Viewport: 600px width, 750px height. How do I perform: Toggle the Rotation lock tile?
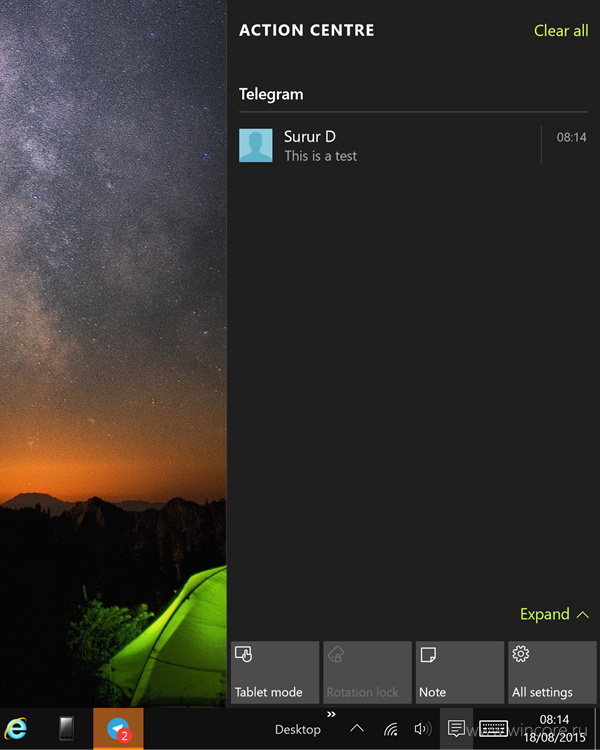(x=367, y=673)
